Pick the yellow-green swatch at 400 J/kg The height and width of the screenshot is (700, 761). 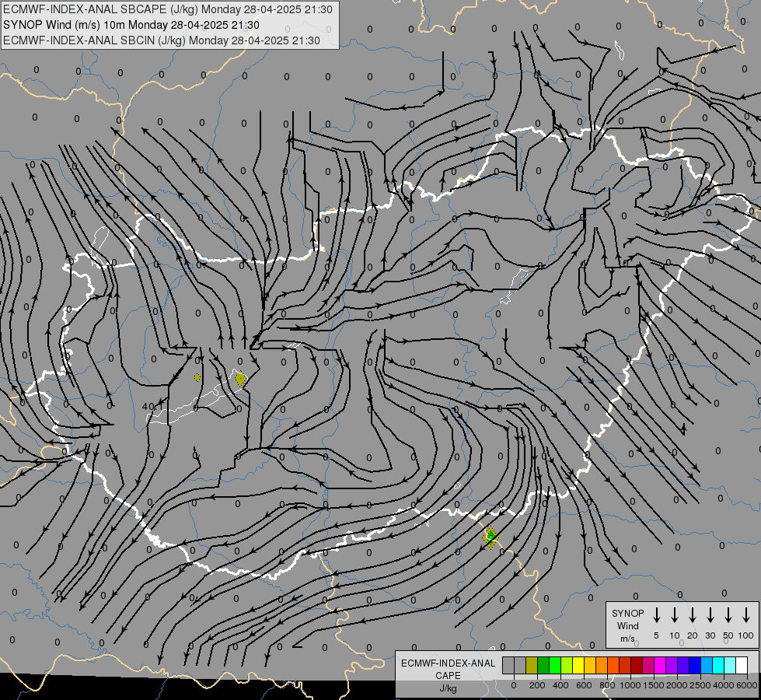tap(567, 665)
